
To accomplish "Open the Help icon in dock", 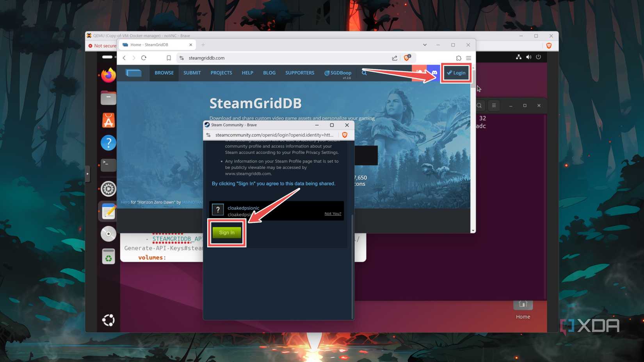I will point(108,143).
